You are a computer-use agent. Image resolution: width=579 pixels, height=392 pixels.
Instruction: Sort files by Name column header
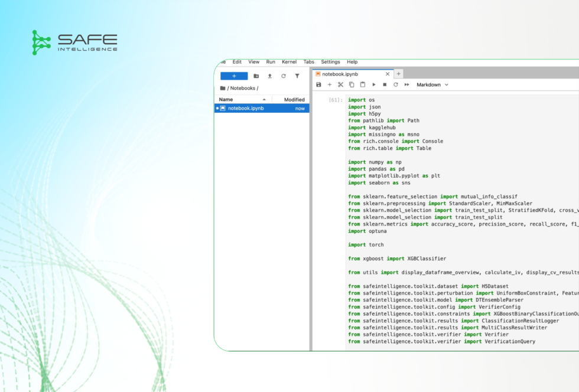[x=226, y=100]
